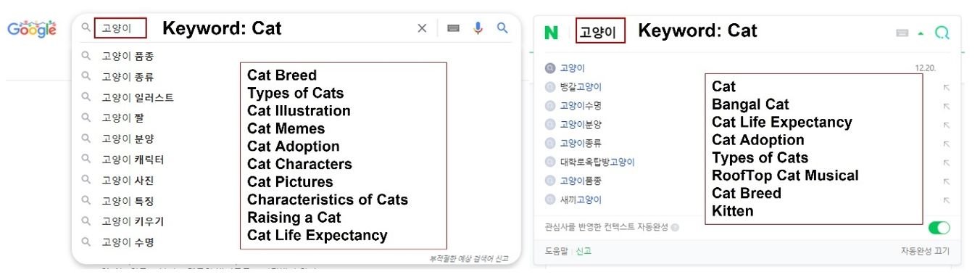Image resolution: width=980 pixels, height=280 pixels.
Task: Select Naver suggestion 고양이분양
Action: [x=581, y=125]
